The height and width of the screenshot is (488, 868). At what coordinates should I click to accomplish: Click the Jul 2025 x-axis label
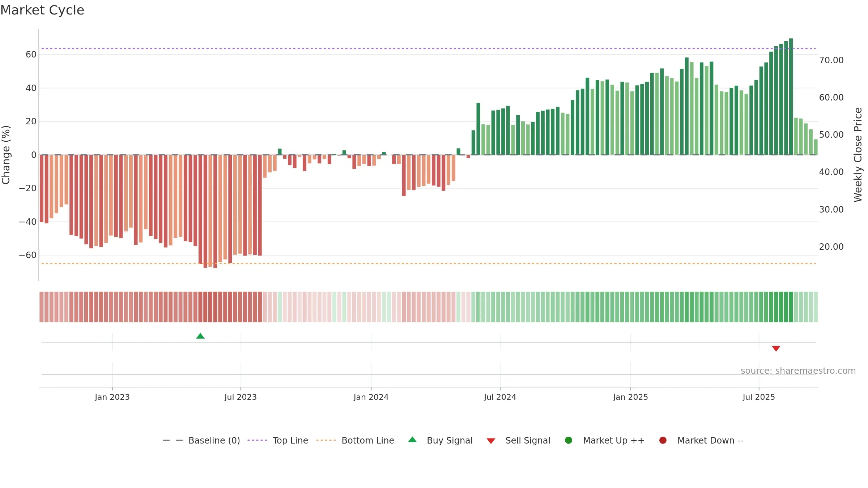(759, 397)
